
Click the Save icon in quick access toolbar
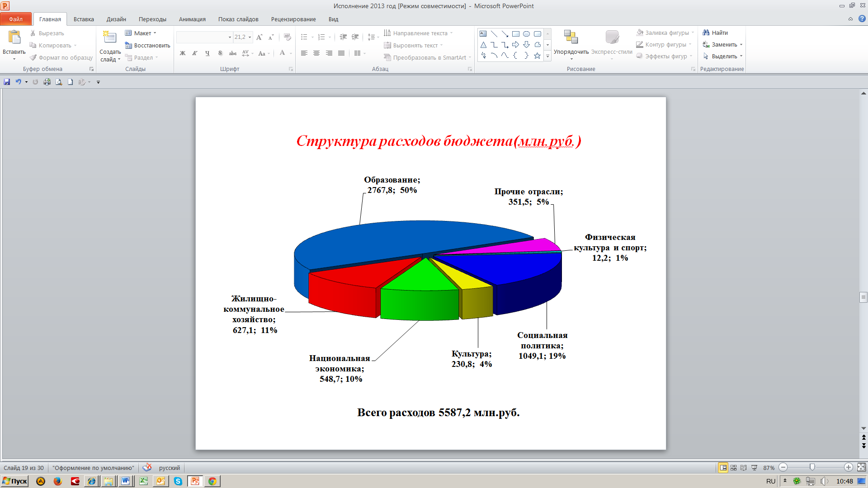pyautogui.click(x=7, y=82)
